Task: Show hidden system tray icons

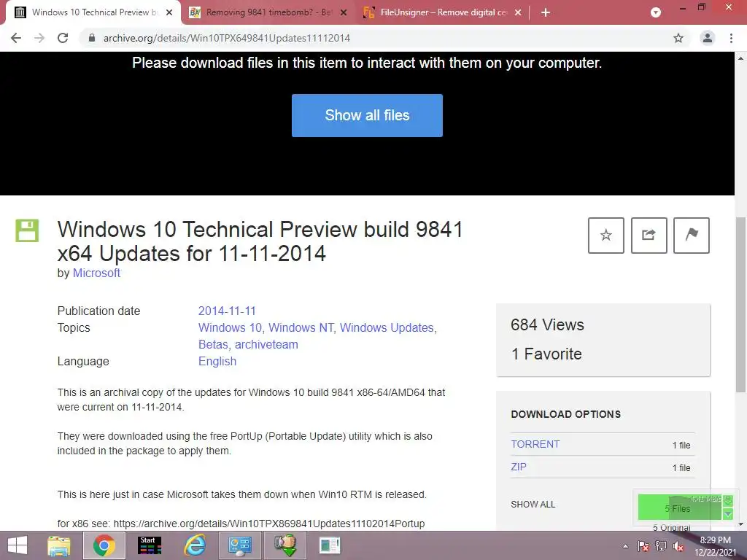Action: 625,546
